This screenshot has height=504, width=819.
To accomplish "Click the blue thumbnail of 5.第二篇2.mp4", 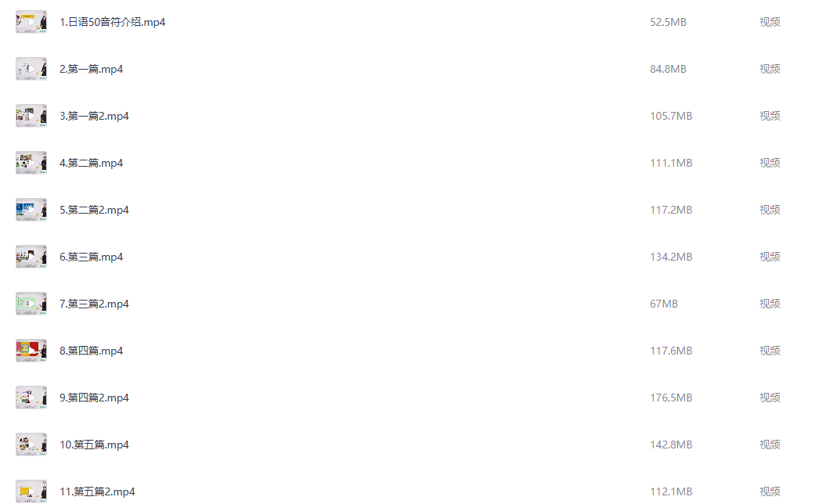I will (31, 210).
